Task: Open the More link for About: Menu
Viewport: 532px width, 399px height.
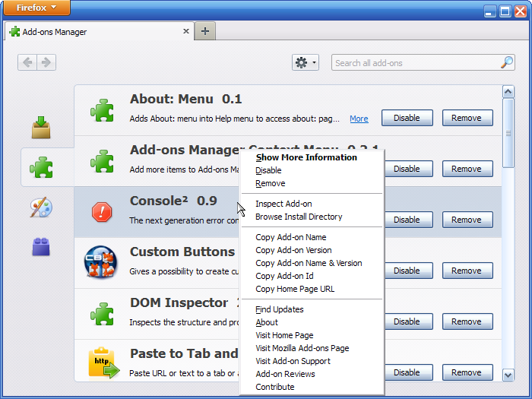Action: pyautogui.click(x=359, y=119)
